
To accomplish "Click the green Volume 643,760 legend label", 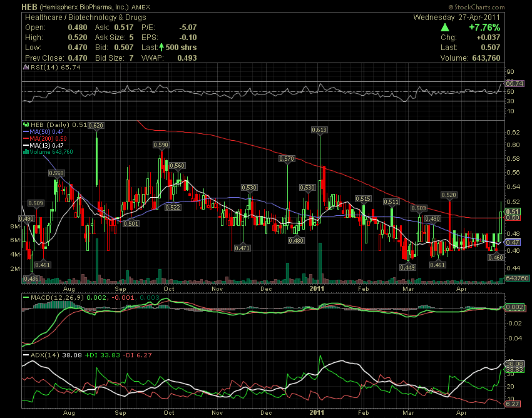I will point(51,152).
